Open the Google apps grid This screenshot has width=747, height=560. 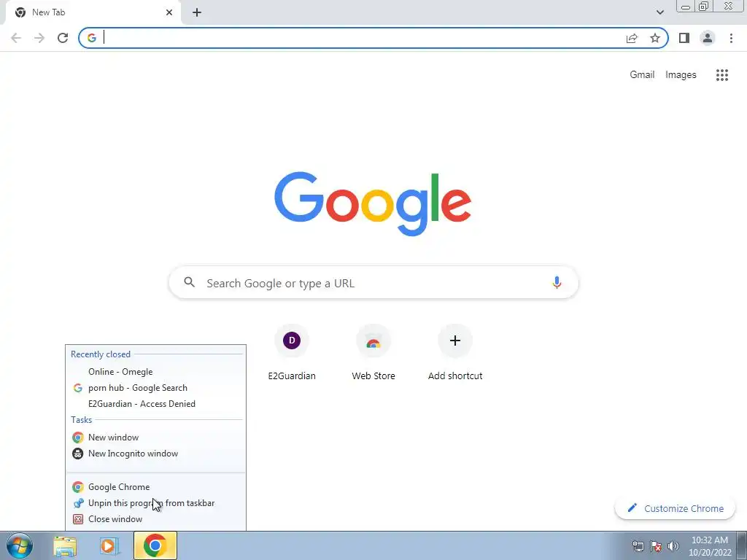coord(722,75)
